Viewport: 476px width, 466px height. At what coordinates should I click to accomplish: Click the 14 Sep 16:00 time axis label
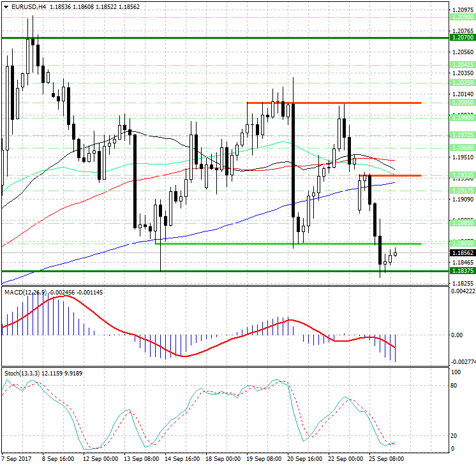point(181,458)
